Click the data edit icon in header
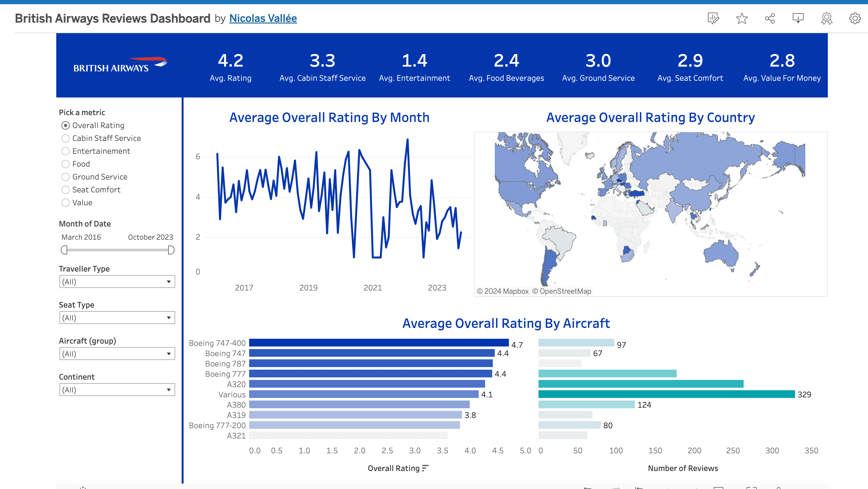This screenshot has height=489, width=868. click(713, 18)
